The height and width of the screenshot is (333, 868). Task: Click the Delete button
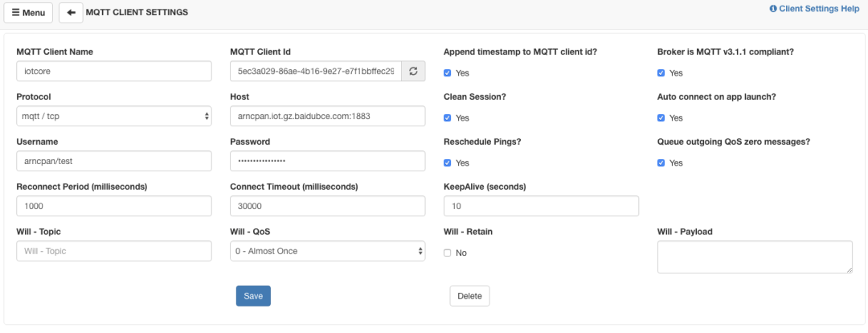(x=469, y=296)
